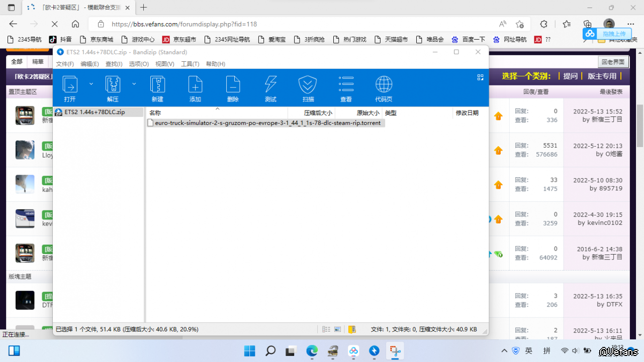Screen dimensions: 644x362
Task: Expand the dropdown arrow next to 解压
Action: pos(134,84)
